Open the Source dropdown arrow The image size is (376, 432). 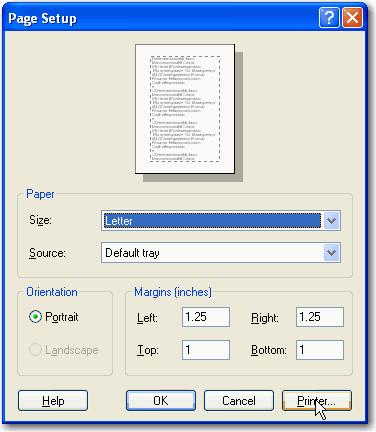pyautogui.click(x=331, y=253)
